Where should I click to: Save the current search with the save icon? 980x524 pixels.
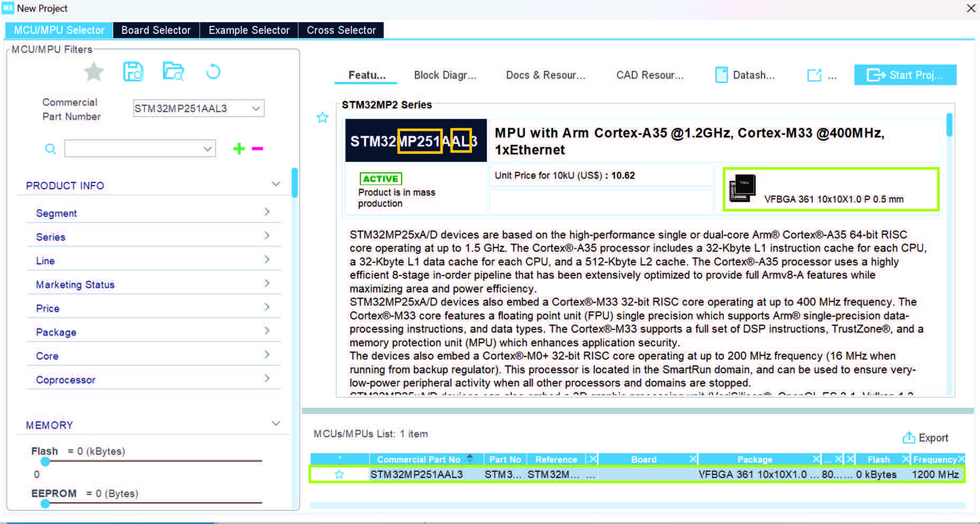click(133, 71)
